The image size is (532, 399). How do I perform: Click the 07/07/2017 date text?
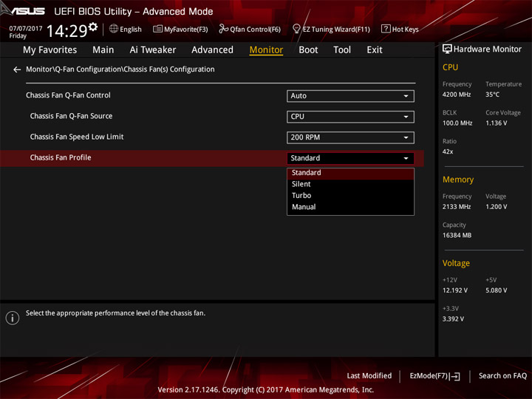tap(26, 29)
